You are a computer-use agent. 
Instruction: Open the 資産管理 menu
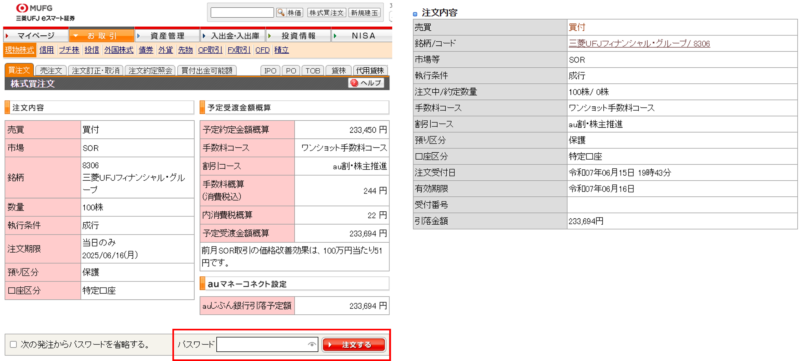[167, 36]
